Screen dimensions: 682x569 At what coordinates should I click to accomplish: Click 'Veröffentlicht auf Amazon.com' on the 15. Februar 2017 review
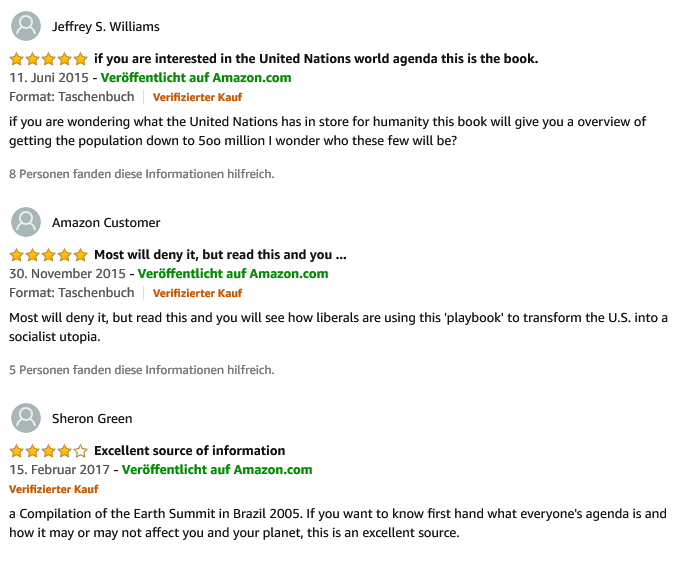(217, 469)
